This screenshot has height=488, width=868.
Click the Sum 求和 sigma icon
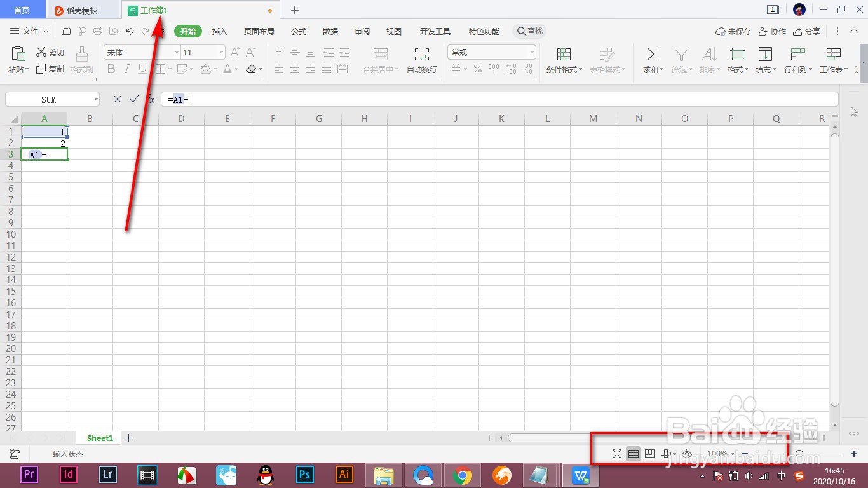point(653,54)
